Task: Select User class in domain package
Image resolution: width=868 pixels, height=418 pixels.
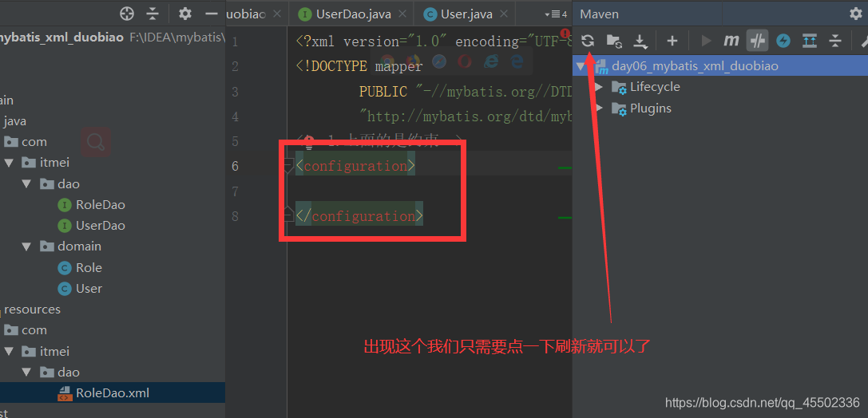Action: [x=89, y=289]
